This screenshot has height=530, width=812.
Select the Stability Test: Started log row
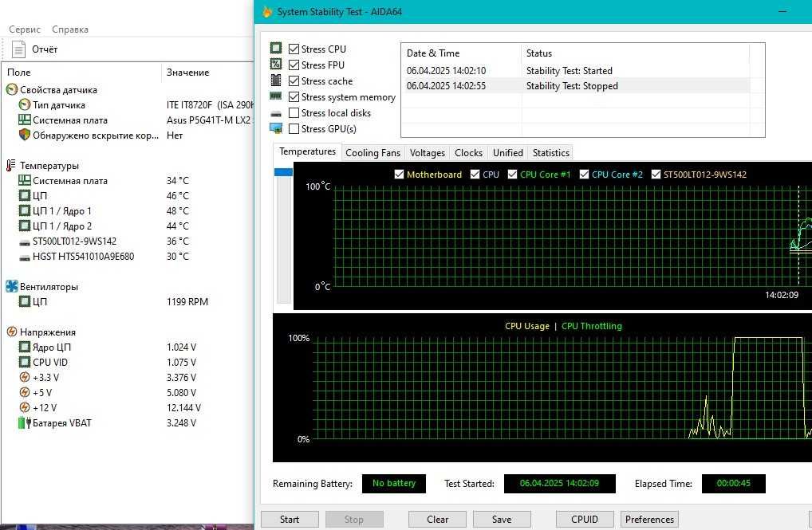(575, 70)
